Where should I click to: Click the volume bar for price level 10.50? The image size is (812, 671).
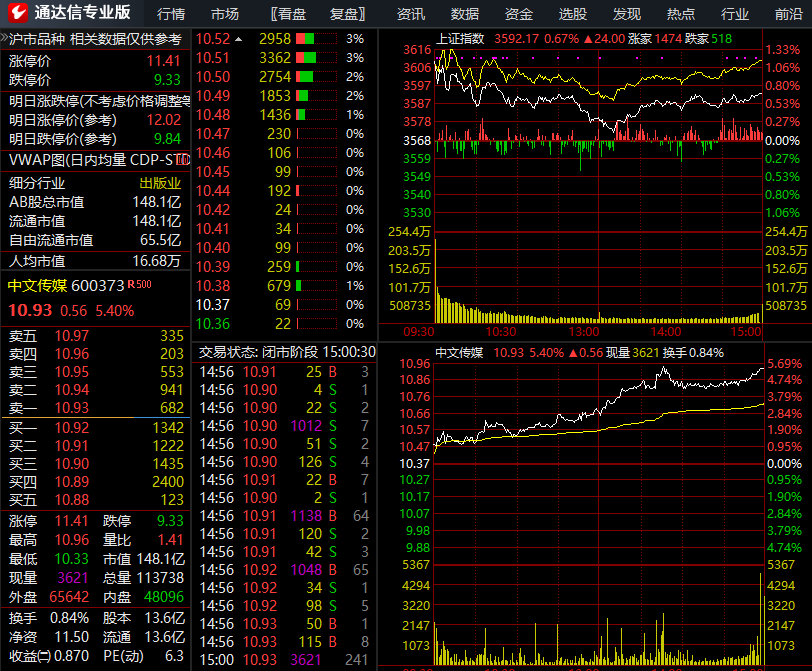pos(316,77)
